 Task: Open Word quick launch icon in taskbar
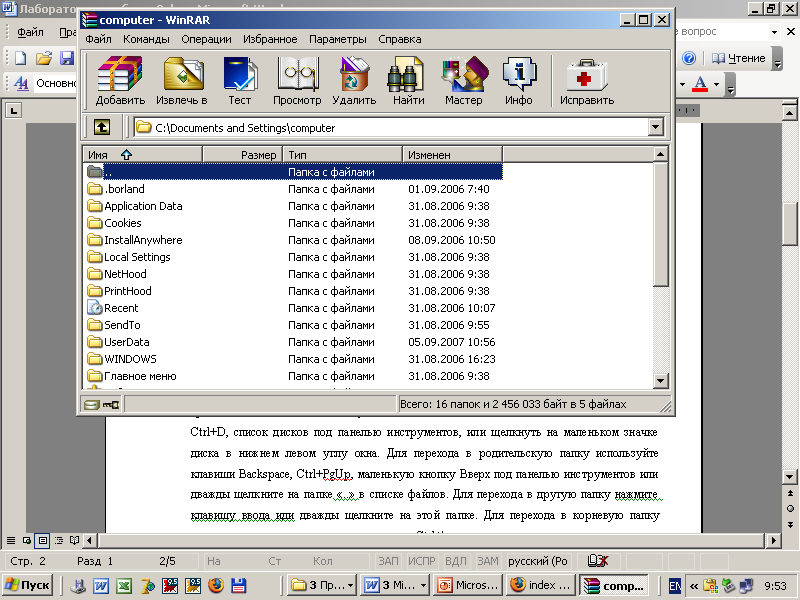point(101,585)
